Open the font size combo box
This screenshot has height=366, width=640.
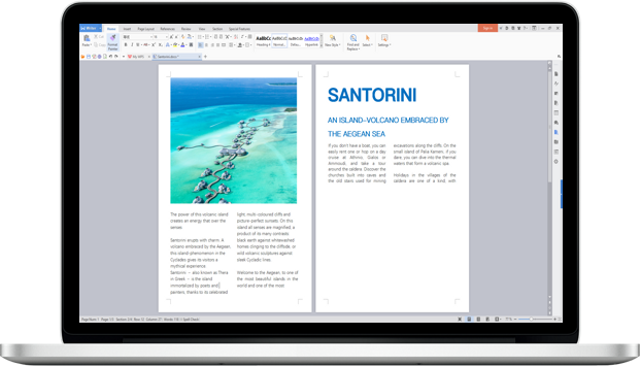point(161,37)
